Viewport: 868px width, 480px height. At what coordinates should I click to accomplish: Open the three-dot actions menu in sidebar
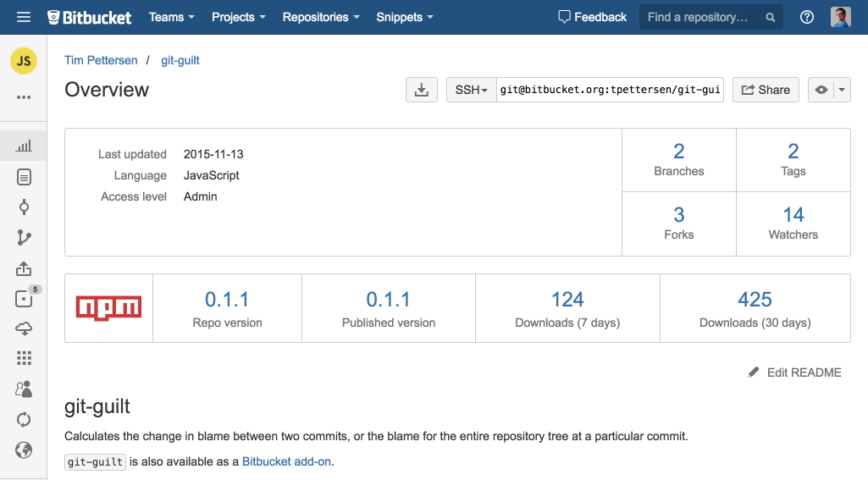click(23, 97)
